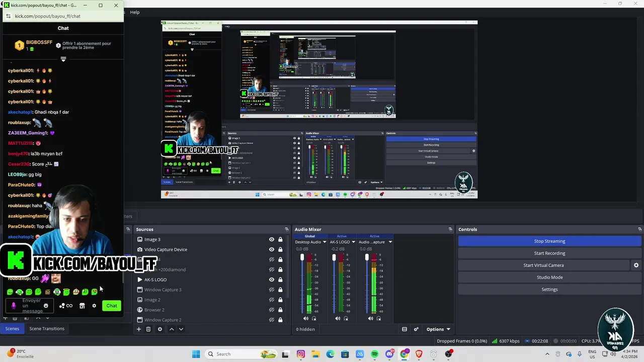Mute the Audio Capture channel
Image resolution: width=644 pixels, height=362 pixels.
370,319
